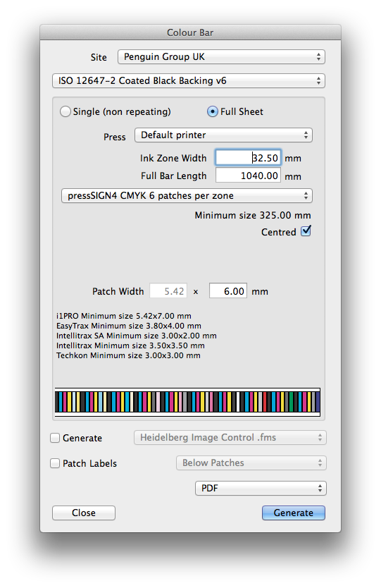Image resolution: width=381 pixels, height=588 pixels.
Task: Enable the Generate checkbox
Action: click(x=55, y=438)
